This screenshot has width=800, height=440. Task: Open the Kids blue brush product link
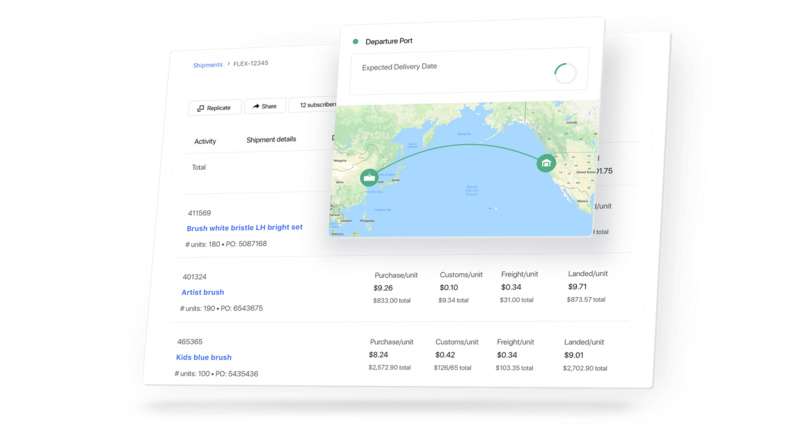[x=204, y=357]
